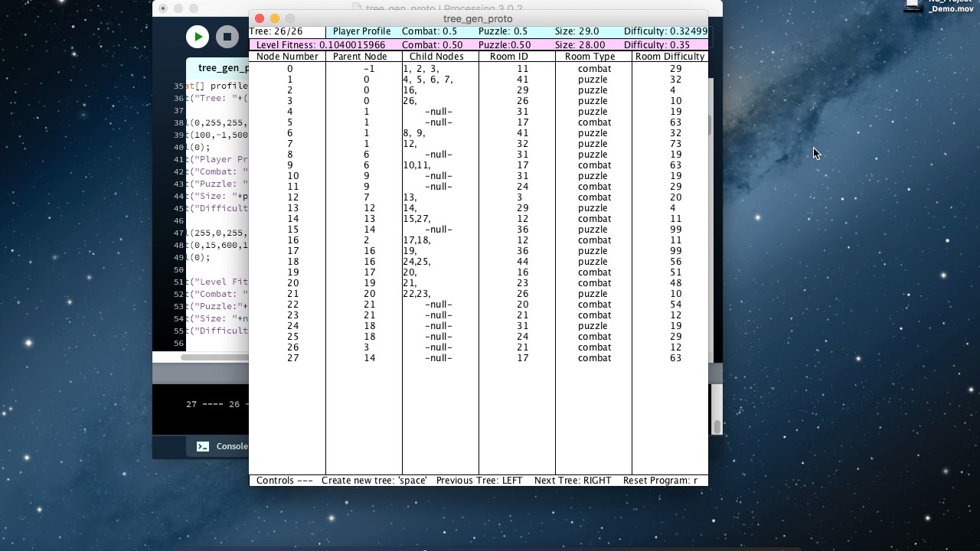Click child nodes '4, 5, 6, 7,' cell
This screenshot has height=551, width=980.
coord(427,80)
